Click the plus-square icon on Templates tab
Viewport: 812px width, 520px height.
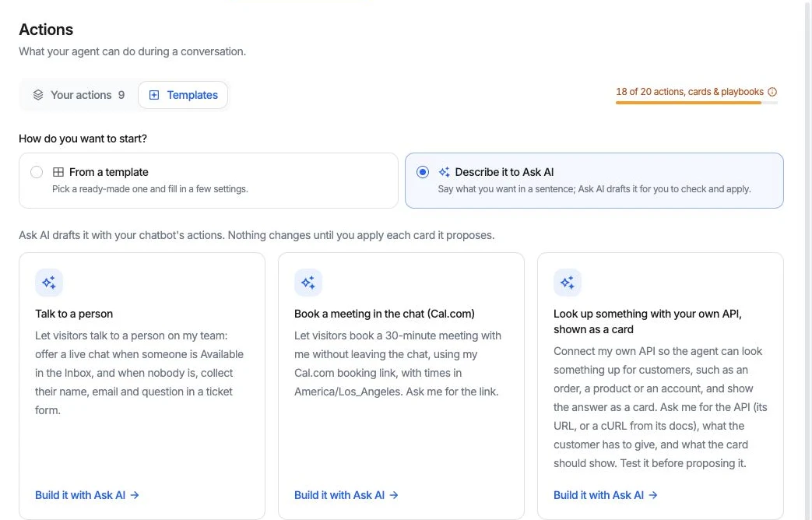point(154,95)
